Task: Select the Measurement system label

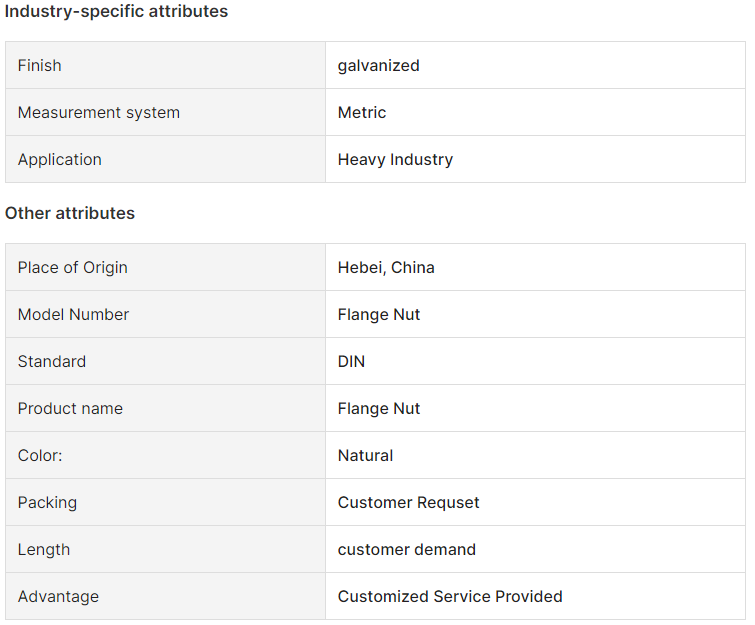Action: click(x=99, y=112)
